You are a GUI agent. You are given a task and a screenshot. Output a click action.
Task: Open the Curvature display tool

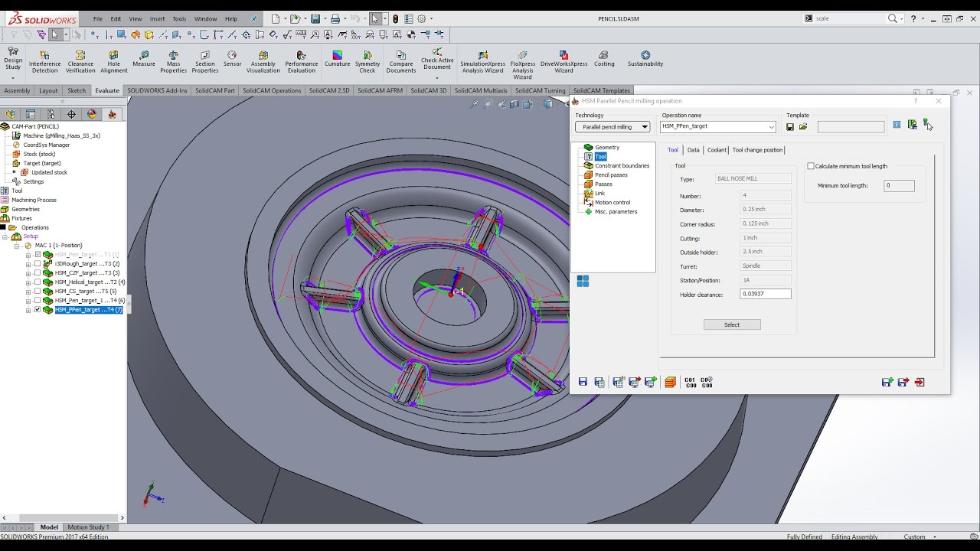pyautogui.click(x=337, y=60)
